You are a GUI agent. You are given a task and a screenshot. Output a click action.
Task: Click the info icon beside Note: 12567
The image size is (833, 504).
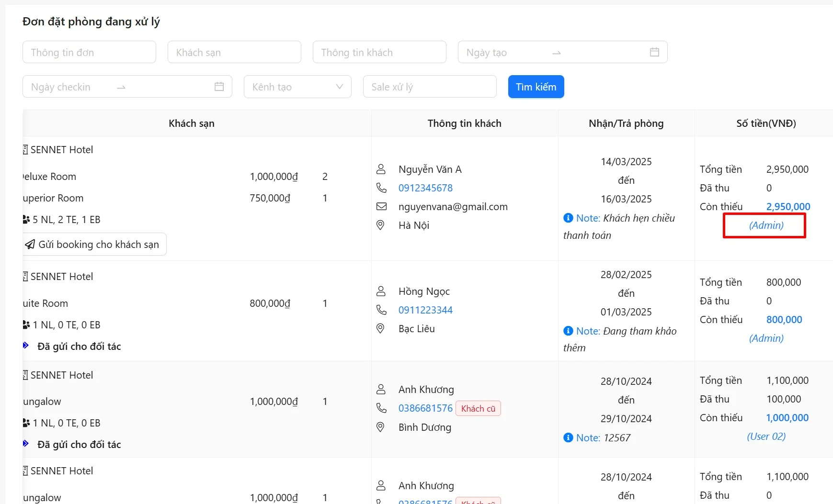pyautogui.click(x=568, y=437)
